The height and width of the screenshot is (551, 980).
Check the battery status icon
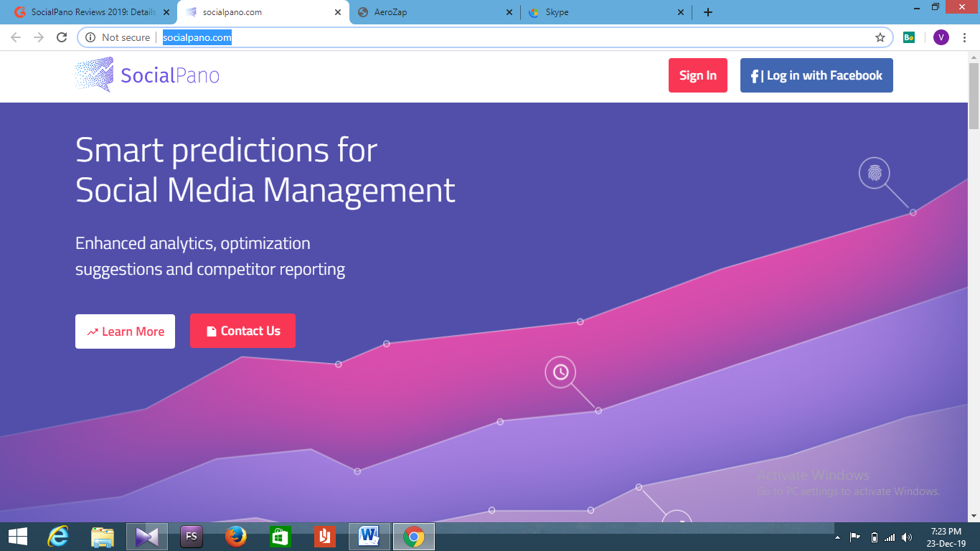[x=874, y=537]
